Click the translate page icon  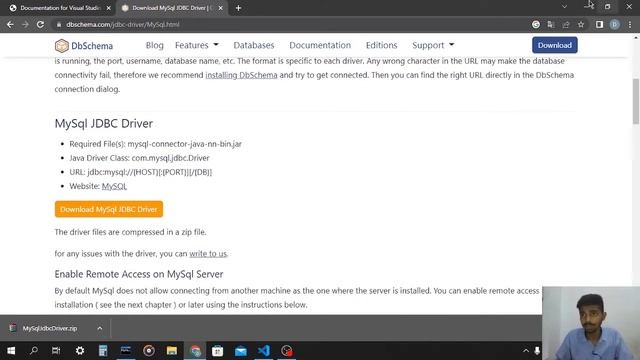551,24
